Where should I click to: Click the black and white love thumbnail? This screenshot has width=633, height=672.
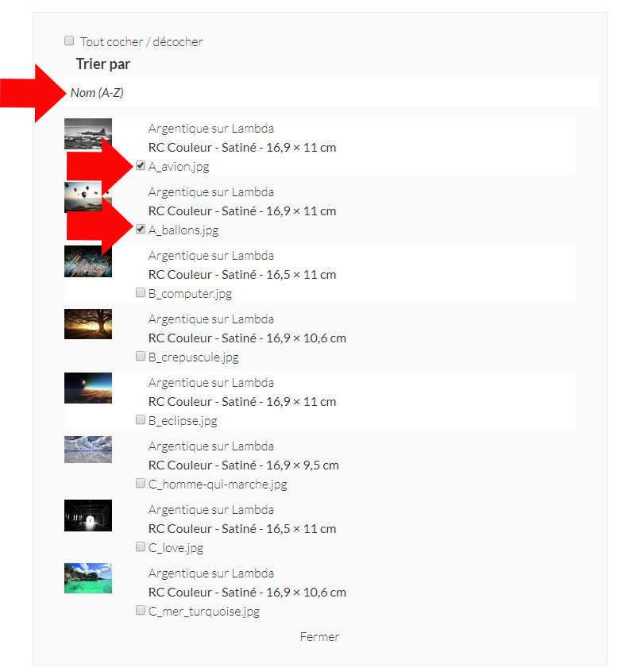click(87, 515)
